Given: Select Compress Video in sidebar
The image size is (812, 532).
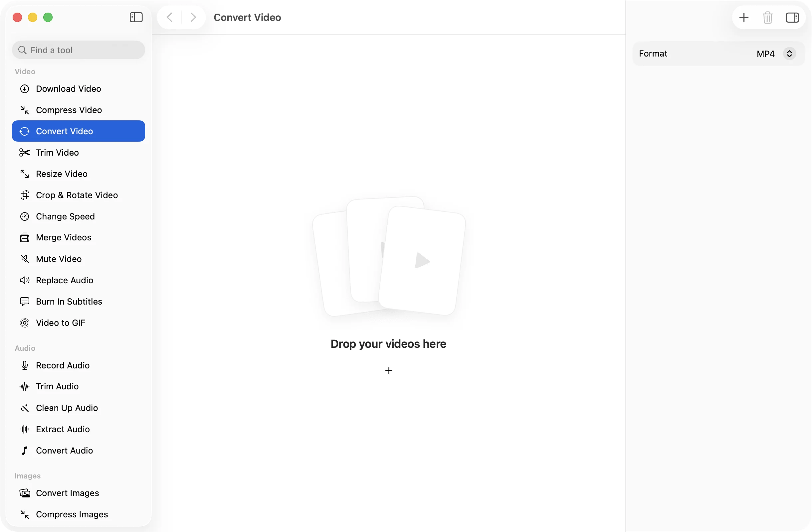Looking at the screenshot, I should pos(79,110).
